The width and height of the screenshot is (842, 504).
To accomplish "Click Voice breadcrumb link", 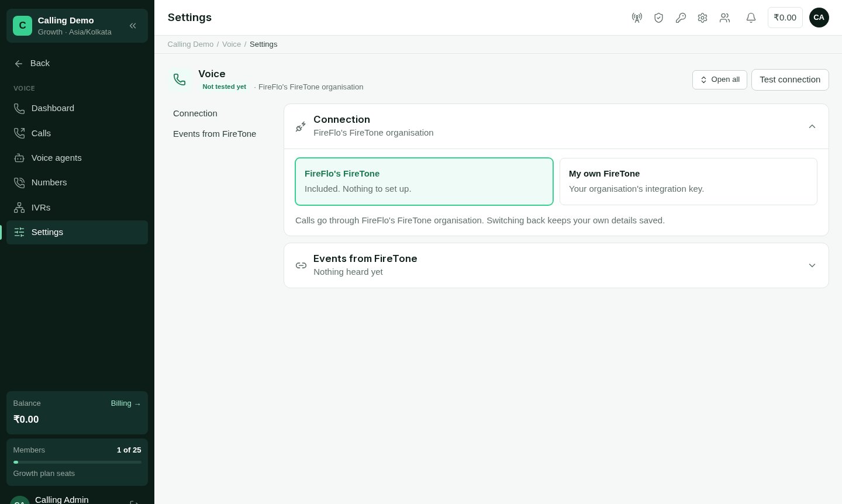I will (x=232, y=44).
